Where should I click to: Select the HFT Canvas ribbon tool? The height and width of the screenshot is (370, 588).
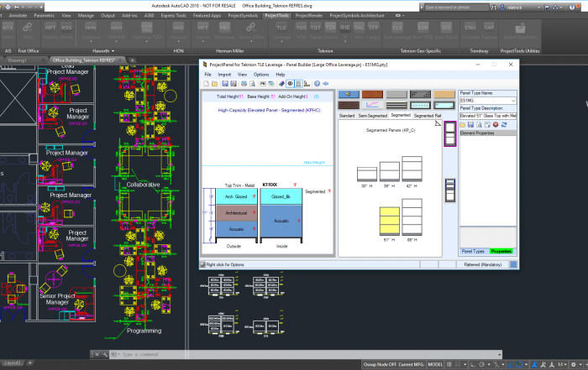(203, 31)
